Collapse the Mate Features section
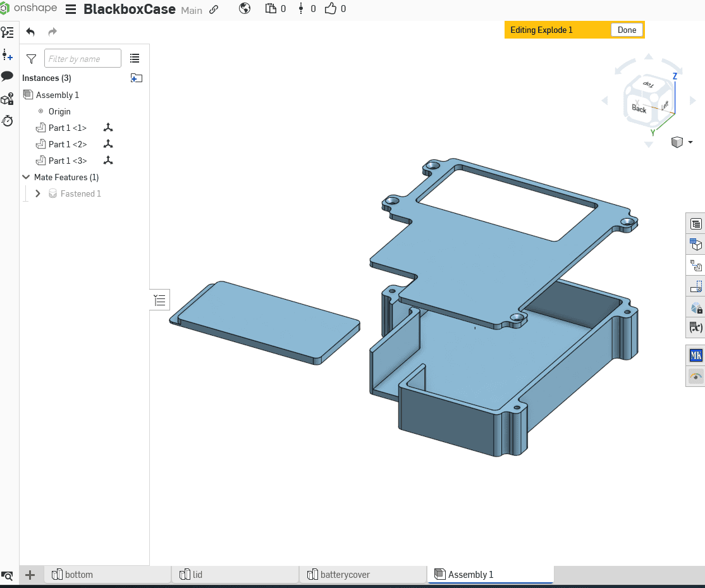Image resolution: width=705 pixels, height=588 pixels. [26, 178]
